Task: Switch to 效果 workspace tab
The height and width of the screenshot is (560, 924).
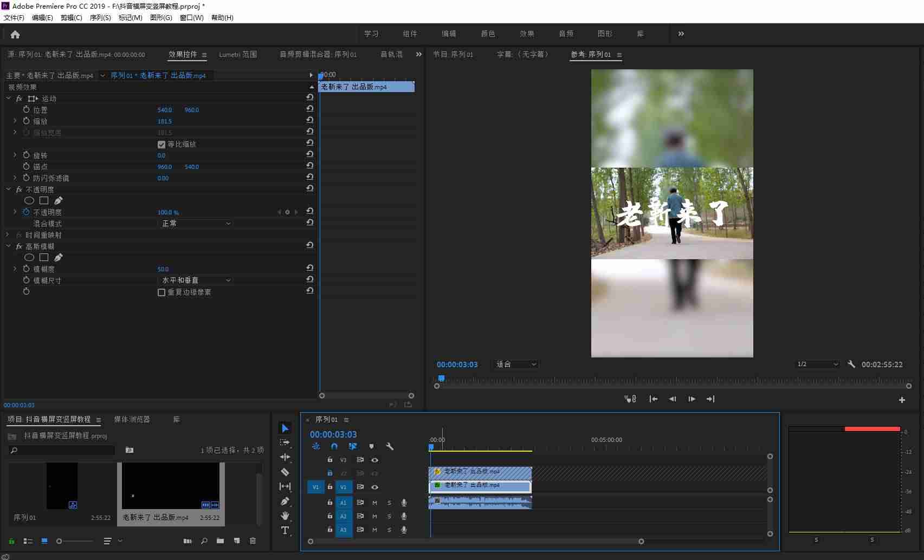Action: pyautogui.click(x=527, y=34)
